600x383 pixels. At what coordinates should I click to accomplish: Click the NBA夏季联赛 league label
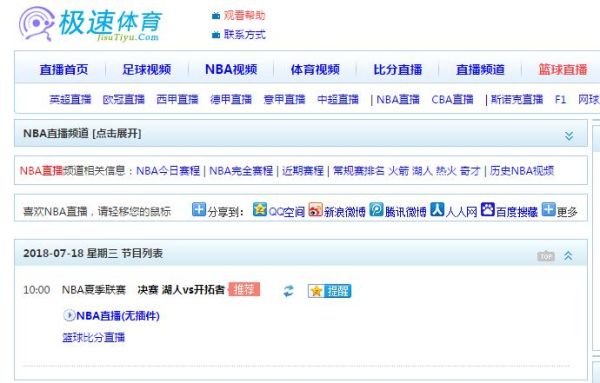click(x=94, y=290)
